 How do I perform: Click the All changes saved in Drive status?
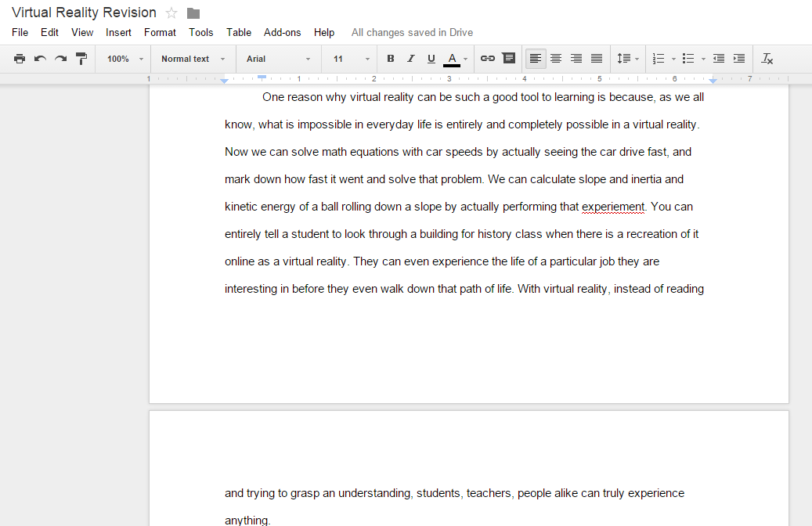point(412,32)
